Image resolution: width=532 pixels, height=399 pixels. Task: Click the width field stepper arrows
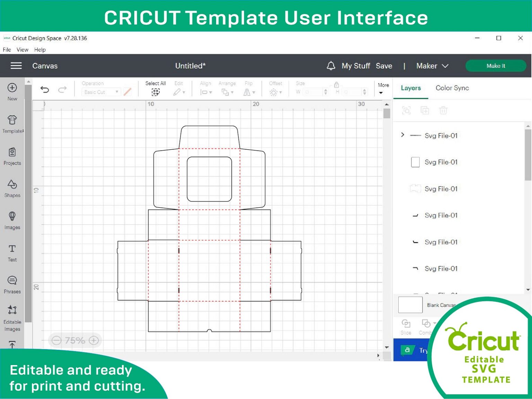coord(325,92)
